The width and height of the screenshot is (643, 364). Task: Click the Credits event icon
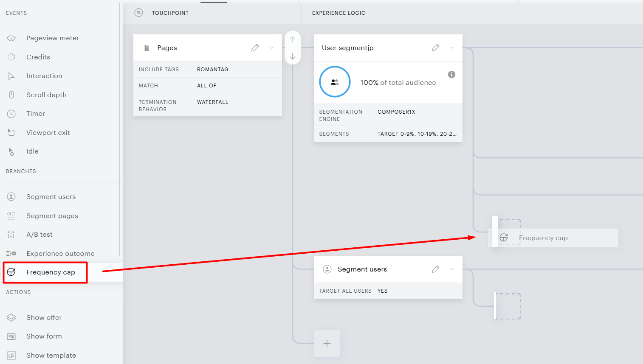tap(11, 57)
